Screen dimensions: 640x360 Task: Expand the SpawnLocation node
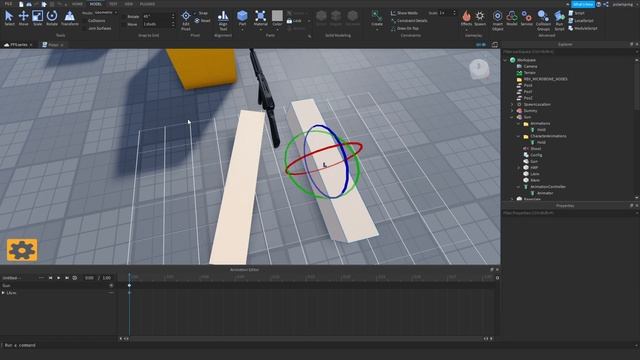(x=512, y=104)
